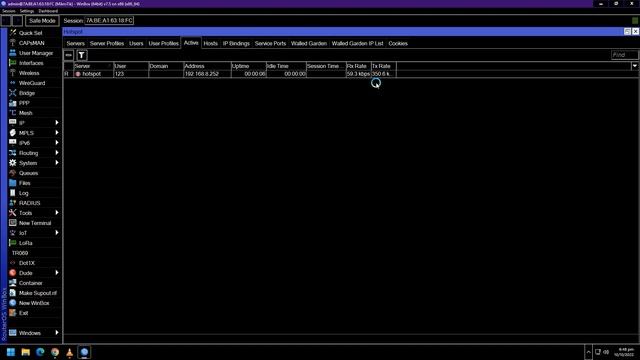Click the Find search field
The image size is (640, 360).
[x=624, y=55]
